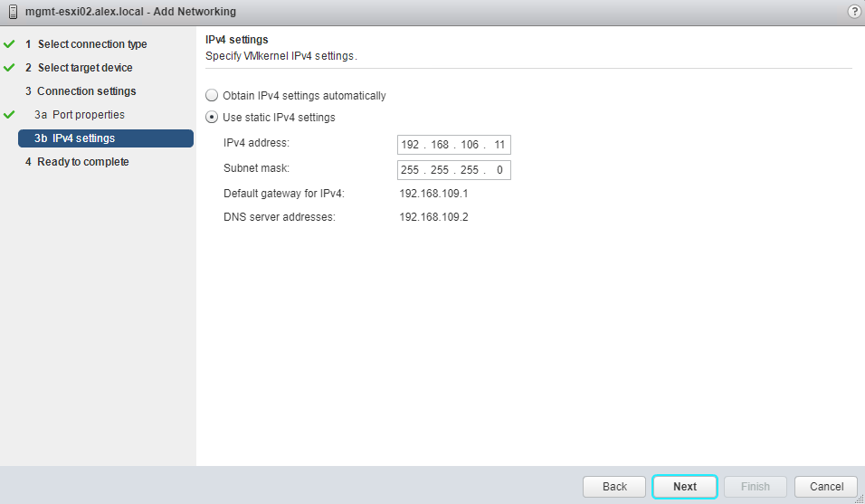Click the DNS server value 192.168.109.2
The width and height of the screenshot is (865, 504).
point(433,217)
